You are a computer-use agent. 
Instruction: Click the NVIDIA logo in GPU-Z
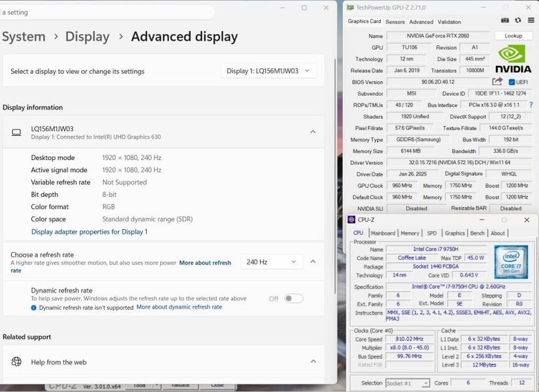[x=513, y=59]
